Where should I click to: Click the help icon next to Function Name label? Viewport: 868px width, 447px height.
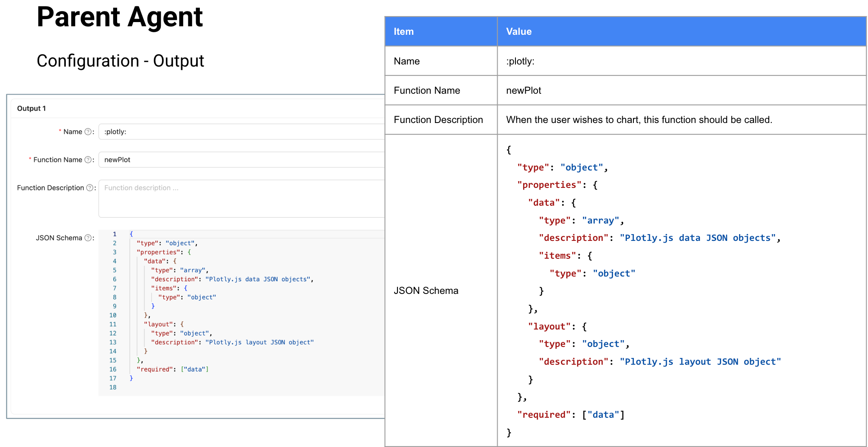pos(88,160)
